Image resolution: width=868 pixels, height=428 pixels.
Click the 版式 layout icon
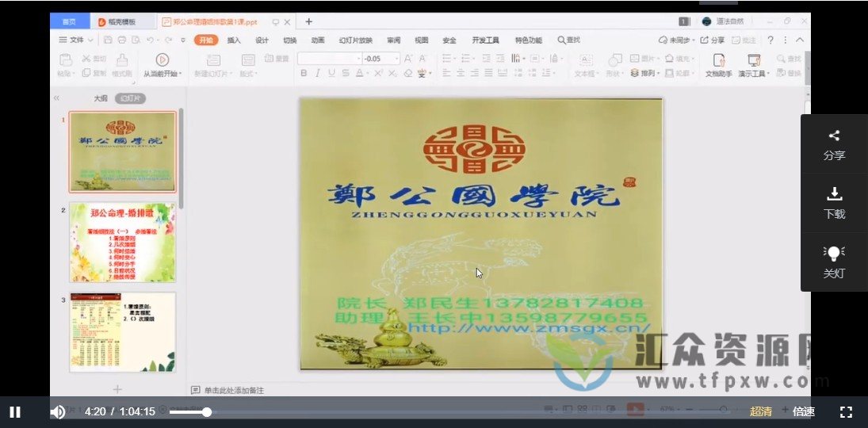click(248, 59)
